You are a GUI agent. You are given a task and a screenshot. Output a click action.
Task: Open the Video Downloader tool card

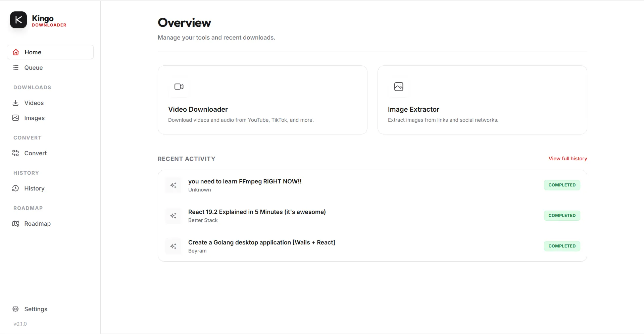click(x=262, y=100)
